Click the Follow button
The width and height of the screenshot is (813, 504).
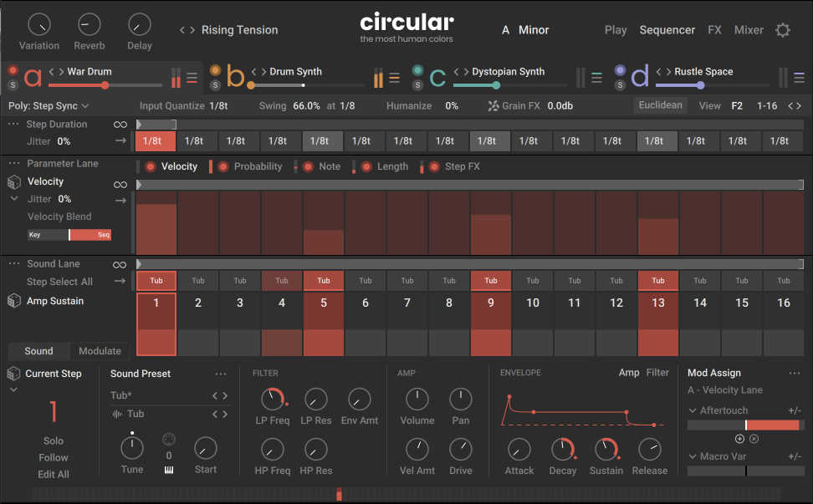54,457
